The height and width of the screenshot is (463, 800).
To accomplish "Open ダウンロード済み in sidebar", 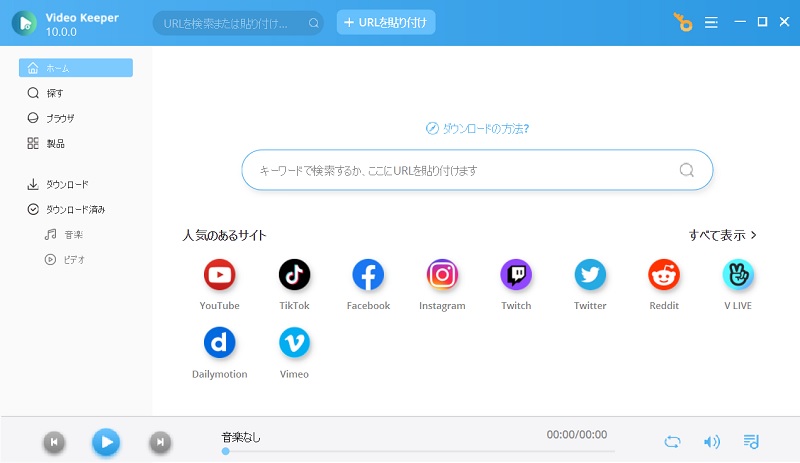I will click(75, 210).
